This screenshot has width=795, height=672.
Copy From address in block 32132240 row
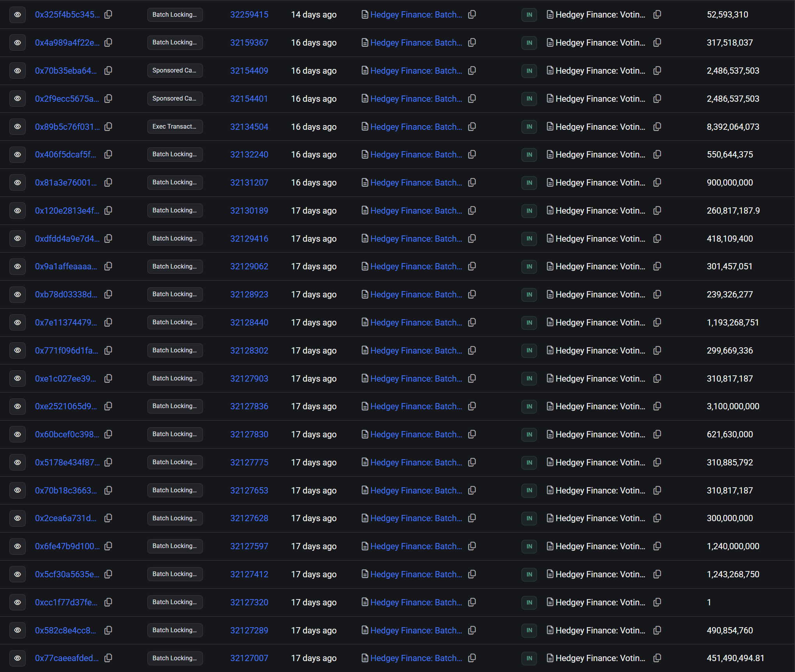(472, 154)
